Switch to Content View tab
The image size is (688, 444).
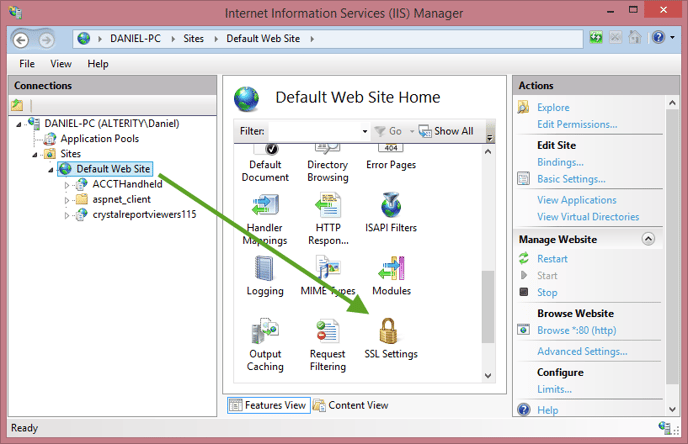[x=351, y=405]
